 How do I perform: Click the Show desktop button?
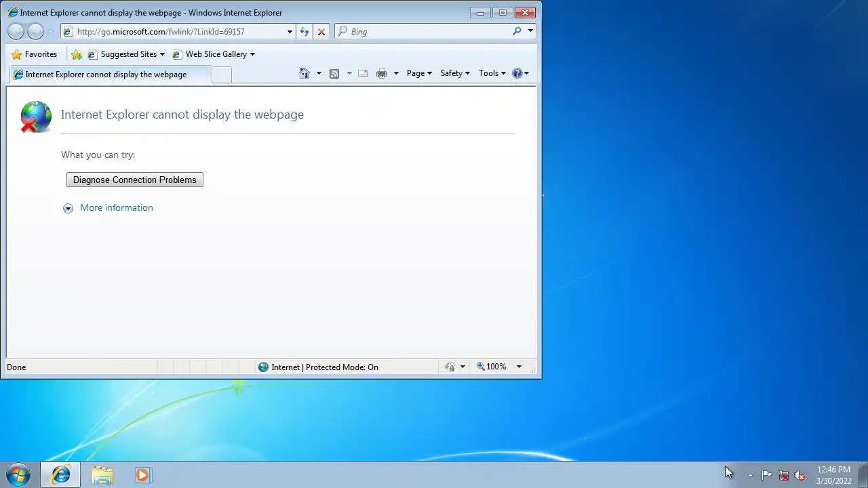[863, 474]
